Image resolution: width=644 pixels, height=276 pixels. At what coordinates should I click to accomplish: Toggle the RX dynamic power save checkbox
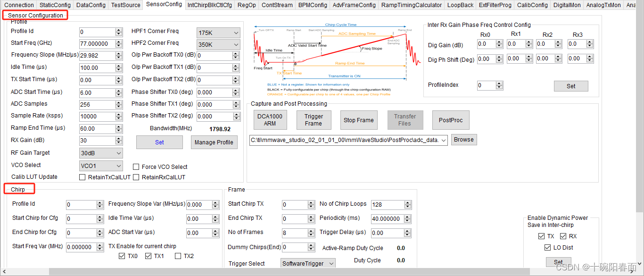pyautogui.click(x=563, y=236)
